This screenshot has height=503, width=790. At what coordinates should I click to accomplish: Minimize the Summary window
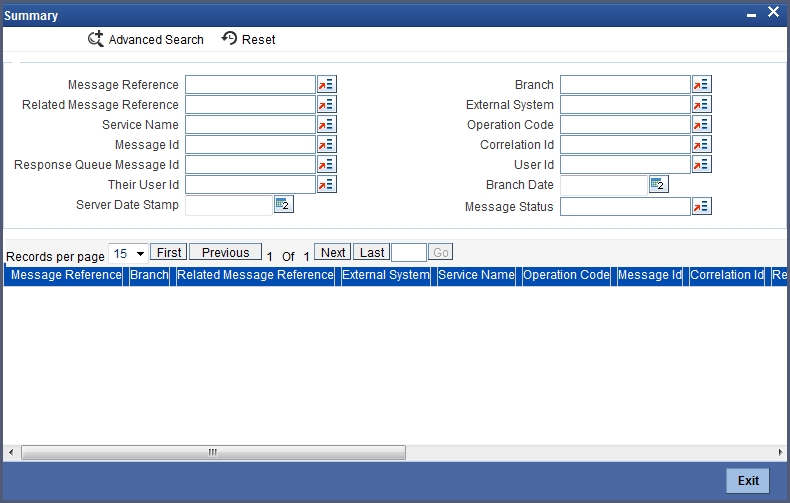click(751, 15)
